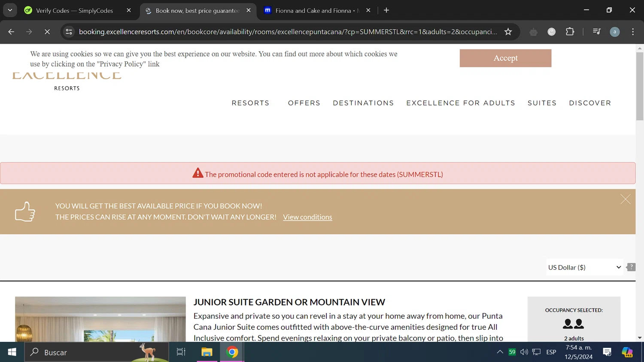Open the Chrome profile avatar
Viewport: 644px width, 362px height.
coord(615,32)
